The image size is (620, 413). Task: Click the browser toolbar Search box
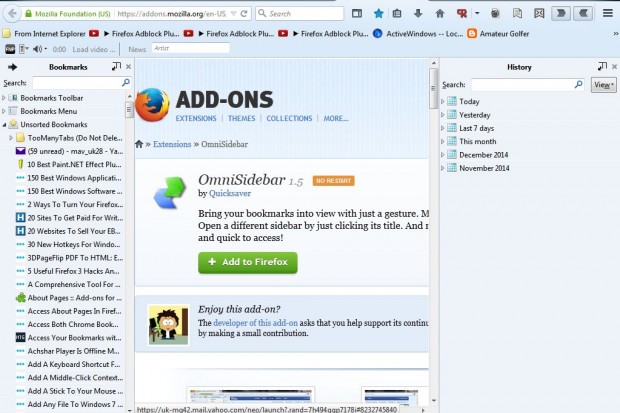click(300, 14)
